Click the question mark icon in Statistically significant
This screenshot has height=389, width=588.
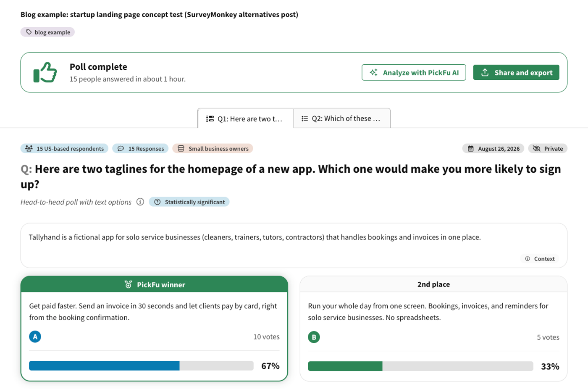pyautogui.click(x=157, y=202)
